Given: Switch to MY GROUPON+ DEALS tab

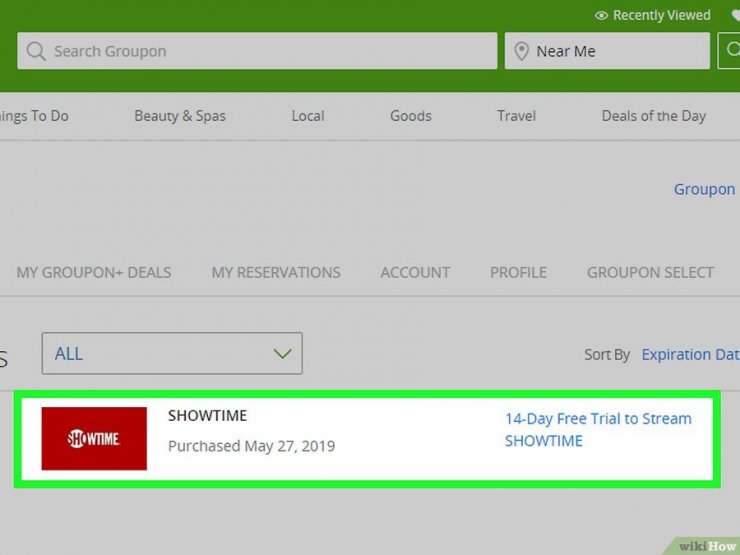Looking at the screenshot, I should click(x=94, y=272).
